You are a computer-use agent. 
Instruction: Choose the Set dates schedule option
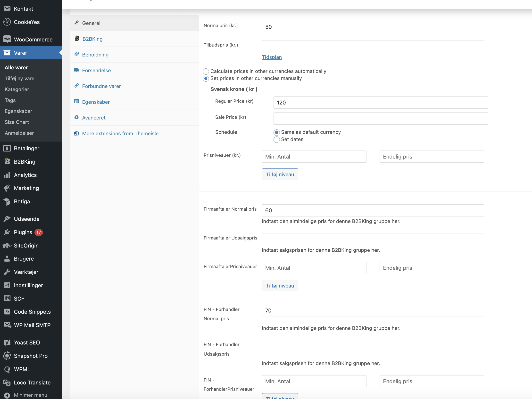pos(276,140)
